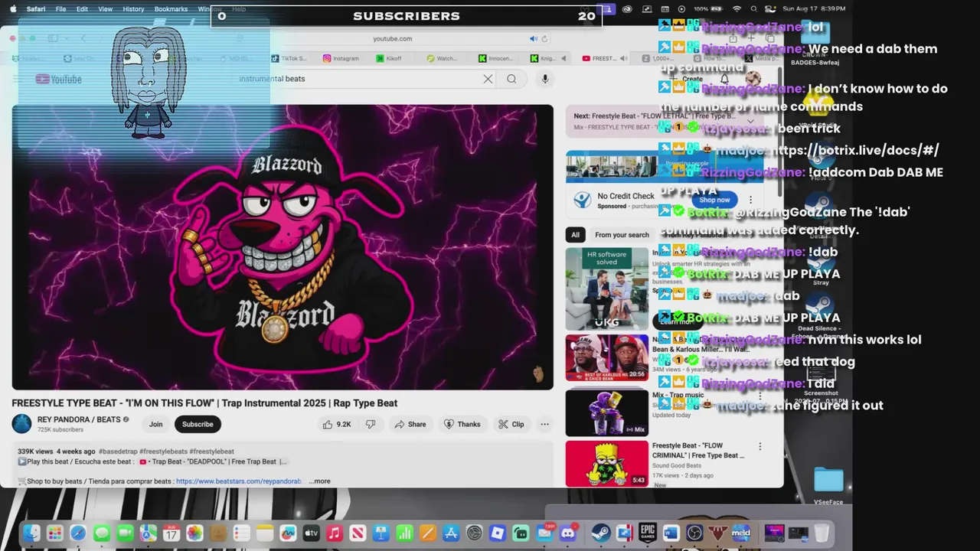Open Epic Games Launcher from the Dock

point(648,533)
